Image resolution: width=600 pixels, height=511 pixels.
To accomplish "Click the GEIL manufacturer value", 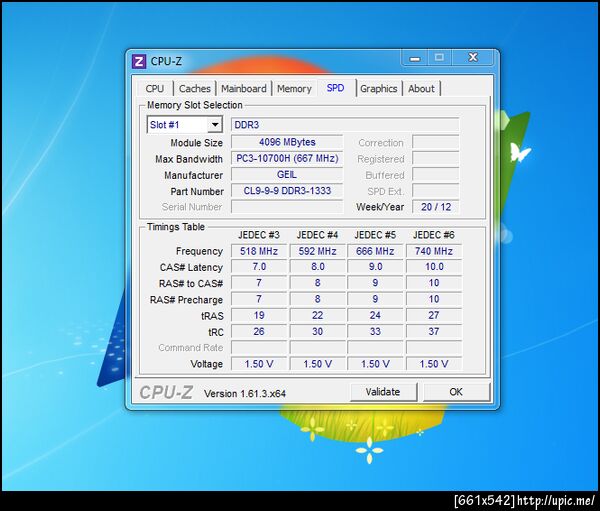I will (287, 175).
